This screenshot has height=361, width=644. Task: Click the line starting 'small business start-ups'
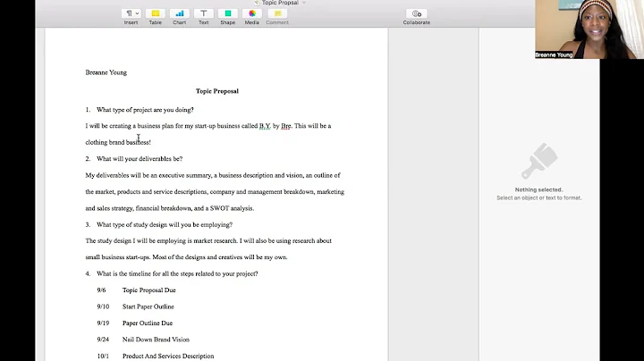click(x=186, y=257)
